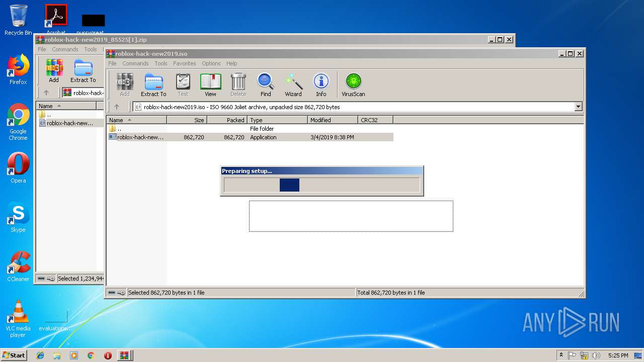Click Windows Explorer folder taskbar icon

pyautogui.click(x=57, y=355)
